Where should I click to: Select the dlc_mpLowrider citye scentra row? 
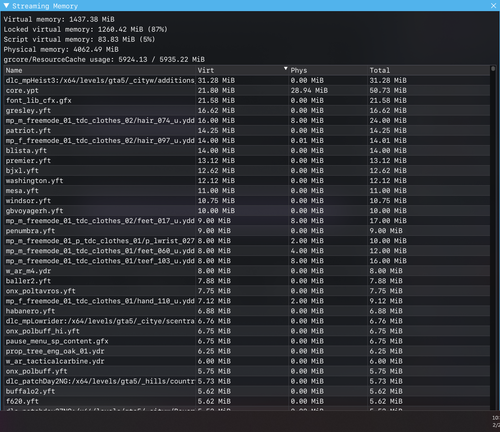point(247,321)
